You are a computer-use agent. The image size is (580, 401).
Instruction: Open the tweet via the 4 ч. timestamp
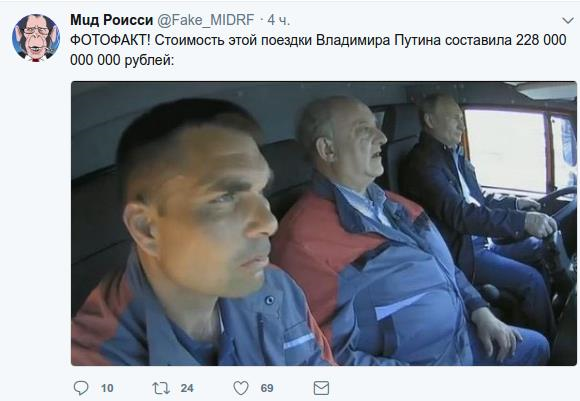(279, 20)
